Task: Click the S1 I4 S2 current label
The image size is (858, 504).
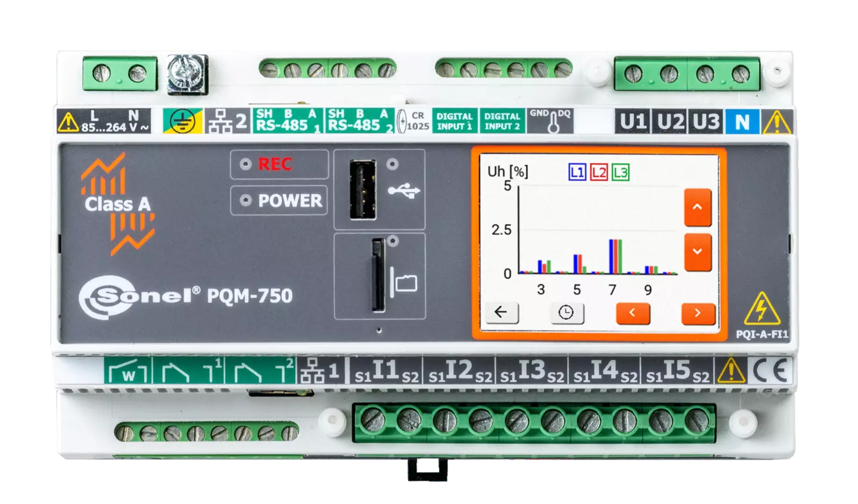Action: click(605, 371)
